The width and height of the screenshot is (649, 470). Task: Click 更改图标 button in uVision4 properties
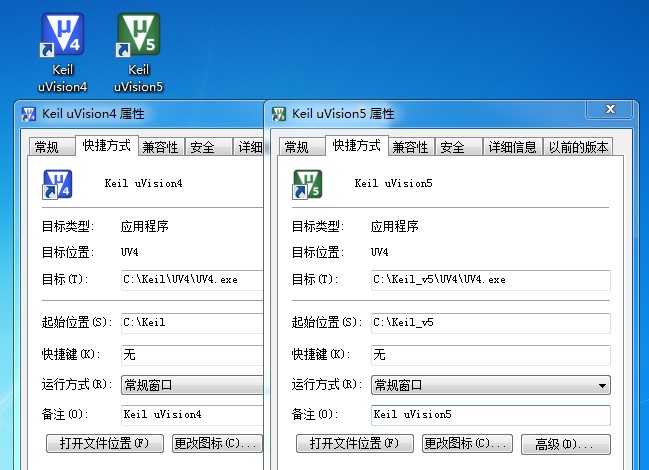point(217,444)
